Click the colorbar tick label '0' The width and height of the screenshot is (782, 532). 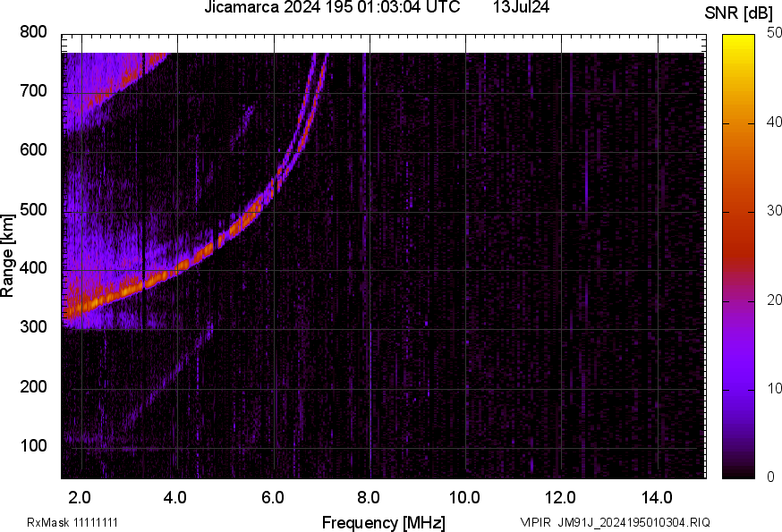point(771,477)
